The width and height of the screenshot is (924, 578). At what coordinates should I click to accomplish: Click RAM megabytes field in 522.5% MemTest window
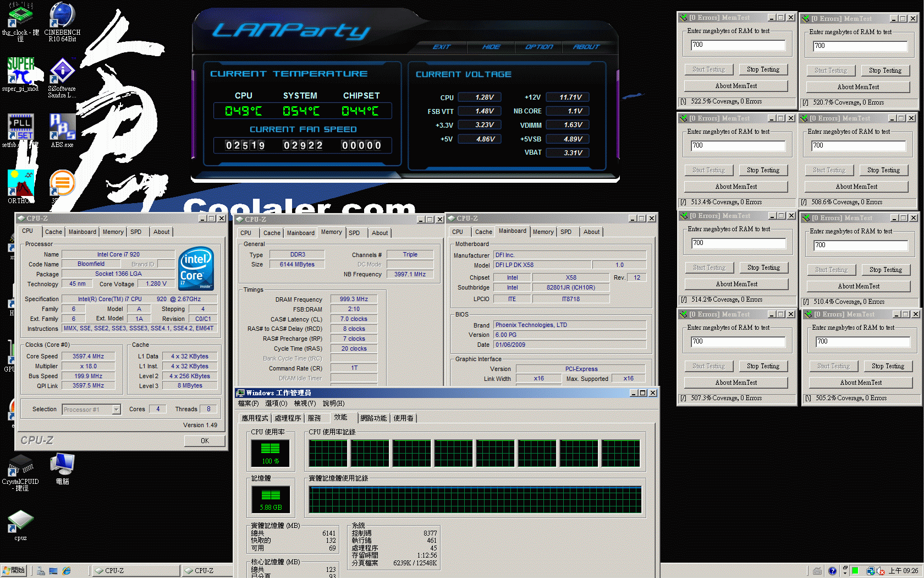pyautogui.click(x=738, y=45)
